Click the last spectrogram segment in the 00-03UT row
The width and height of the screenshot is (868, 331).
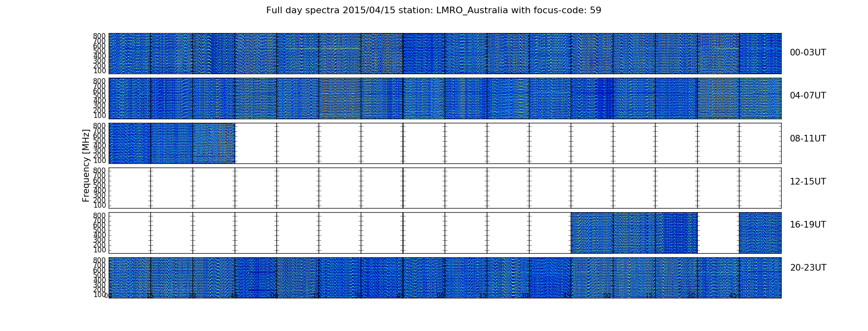(x=760, y=53)
